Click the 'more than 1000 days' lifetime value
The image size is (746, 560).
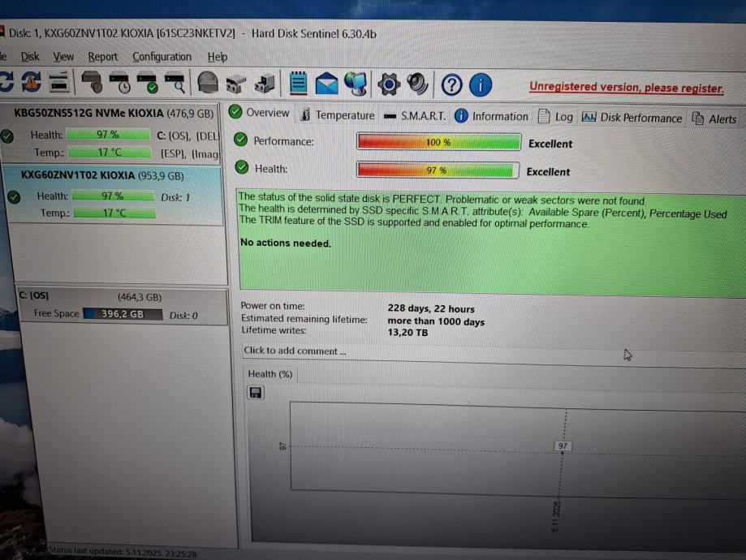point(436,321)
